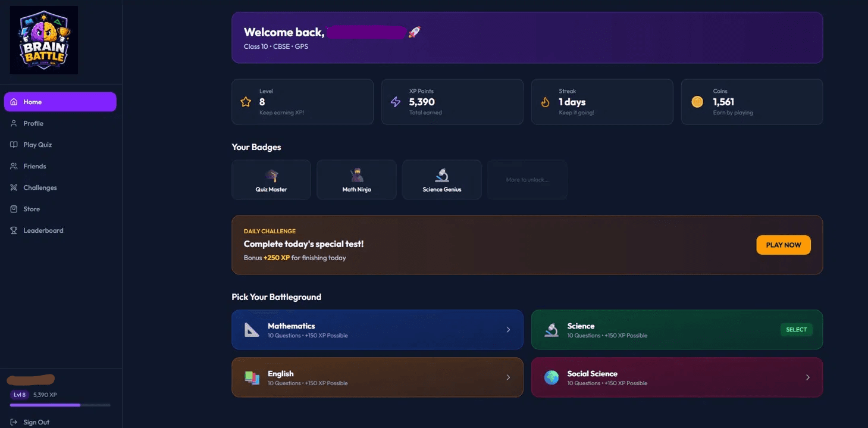The width and height of the screenshot is (868, 428).
Task: Click the Challenges crossed swords icon
Action: [14, 188]
